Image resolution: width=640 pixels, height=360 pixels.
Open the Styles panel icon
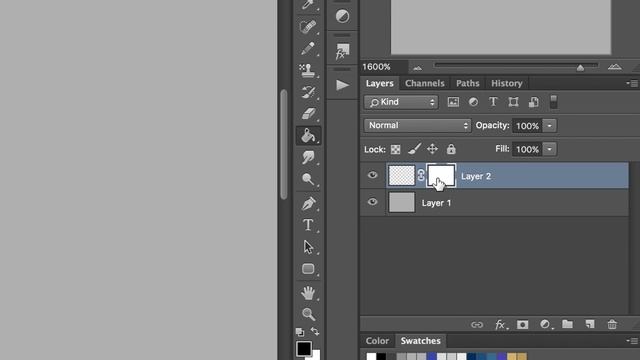pos(342,51)
